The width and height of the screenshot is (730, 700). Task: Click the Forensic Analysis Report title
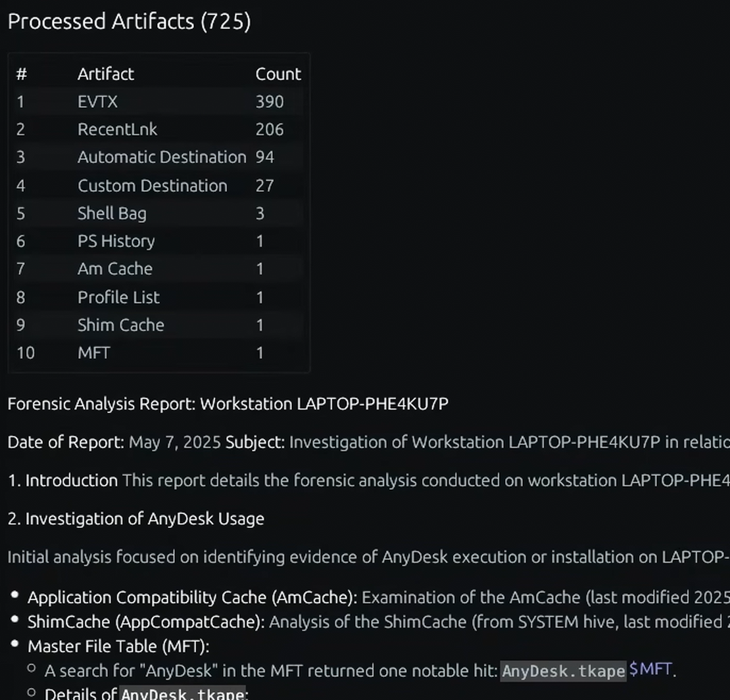click(228, 404)
